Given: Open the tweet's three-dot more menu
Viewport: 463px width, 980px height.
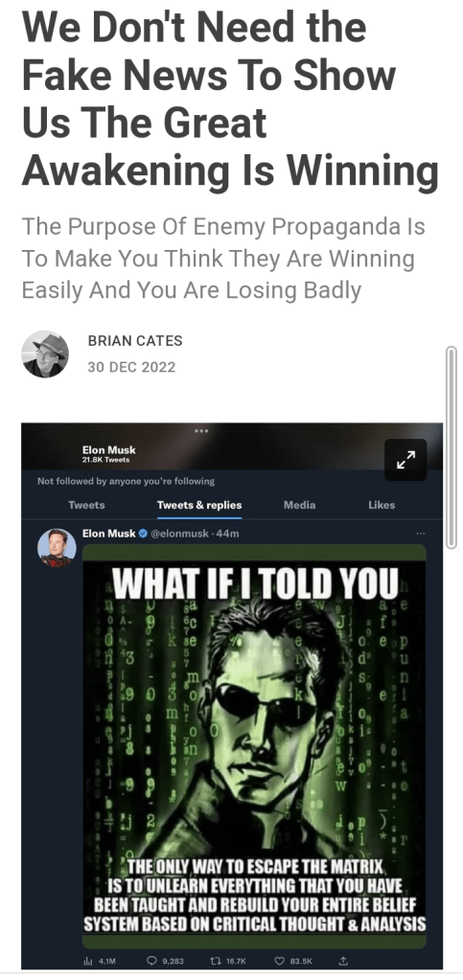Looking at the screenshot, I should tap(420, 534).
